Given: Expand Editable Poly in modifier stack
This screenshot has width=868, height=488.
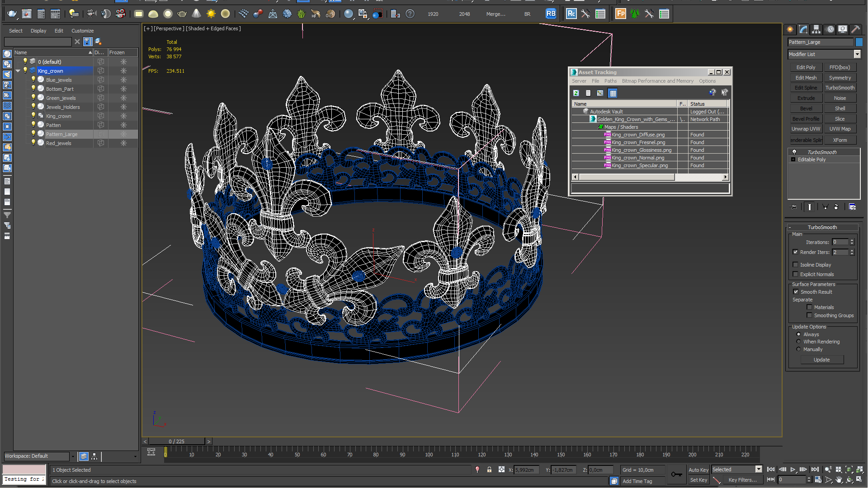Looking at the screenshot, I should point(793,160).
